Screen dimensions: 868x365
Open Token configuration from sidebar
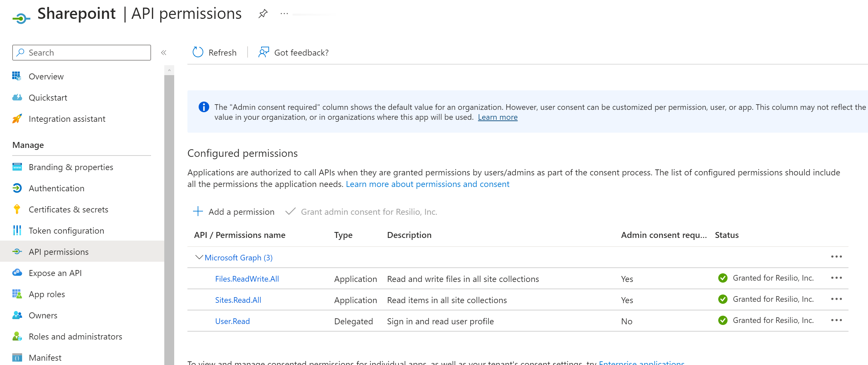point(66,231)
